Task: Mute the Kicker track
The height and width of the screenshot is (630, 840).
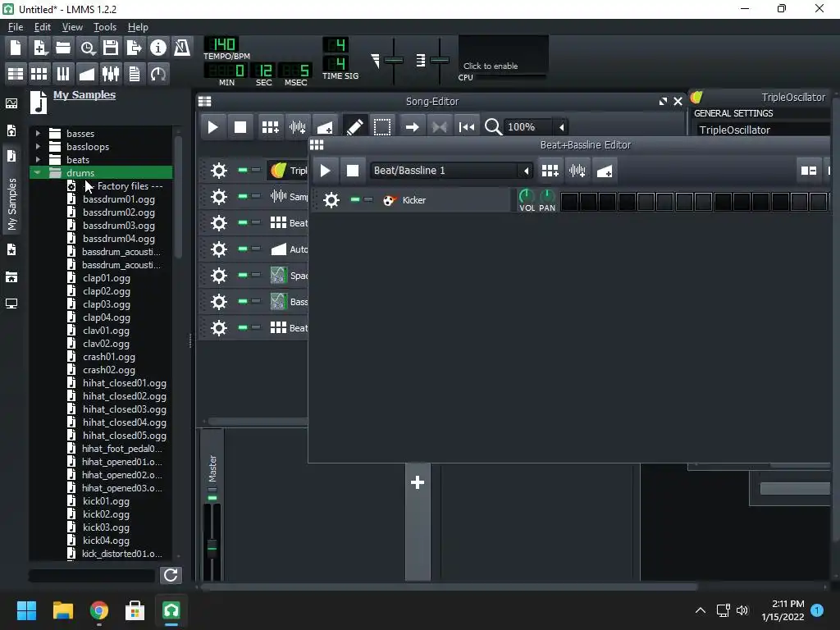Action: [355, 199]
